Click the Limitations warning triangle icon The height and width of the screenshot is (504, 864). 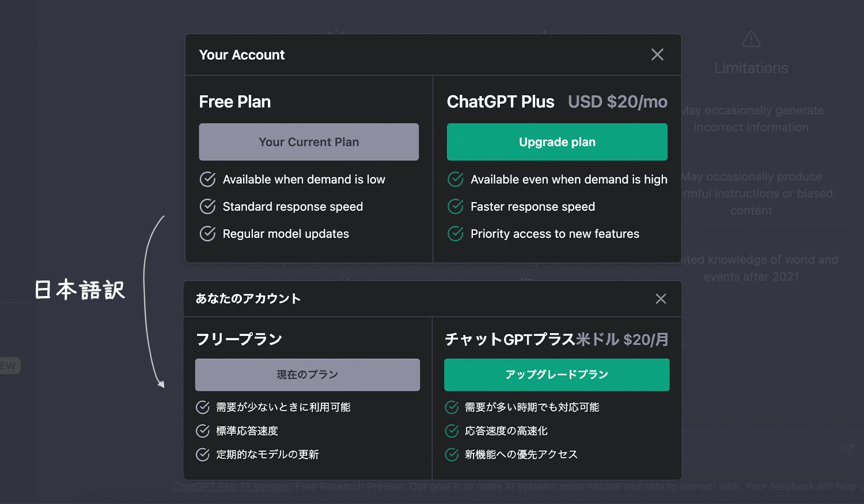pos(751,38)
